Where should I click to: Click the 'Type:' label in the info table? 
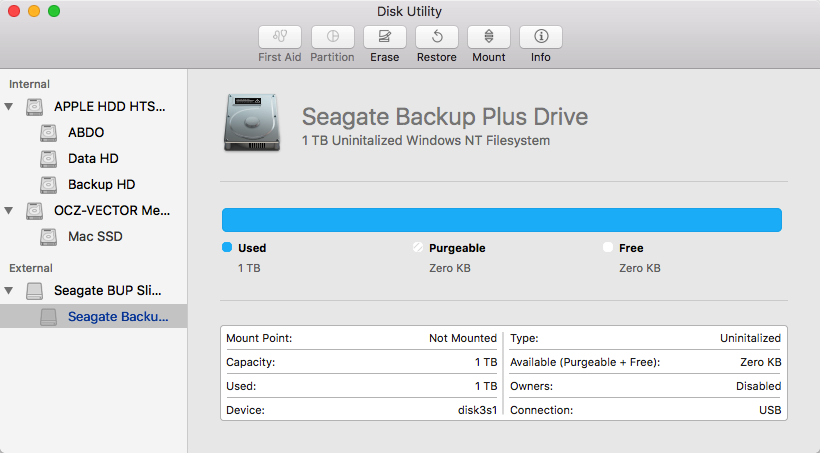click(524, 338)
